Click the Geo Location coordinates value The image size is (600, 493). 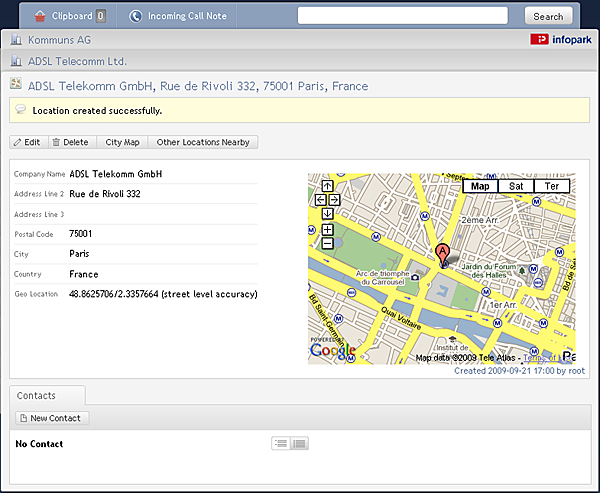pyautogui.click(x=163, y=294)
